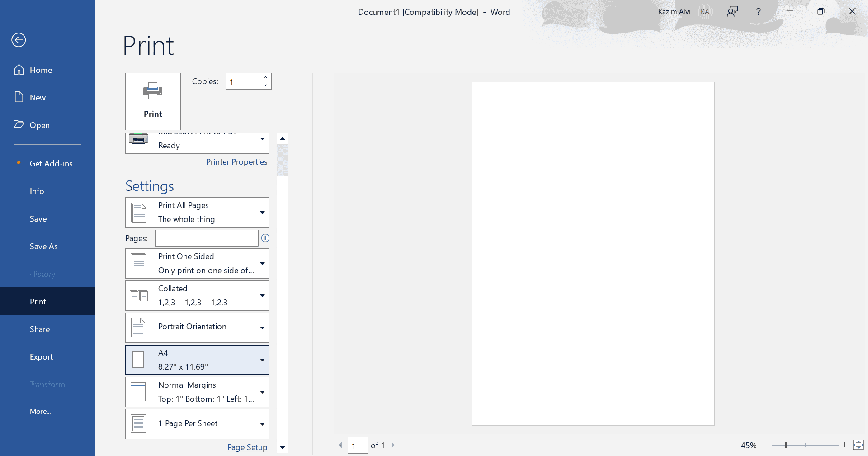
Task: Click the current page number field
Action: point(358,446)
